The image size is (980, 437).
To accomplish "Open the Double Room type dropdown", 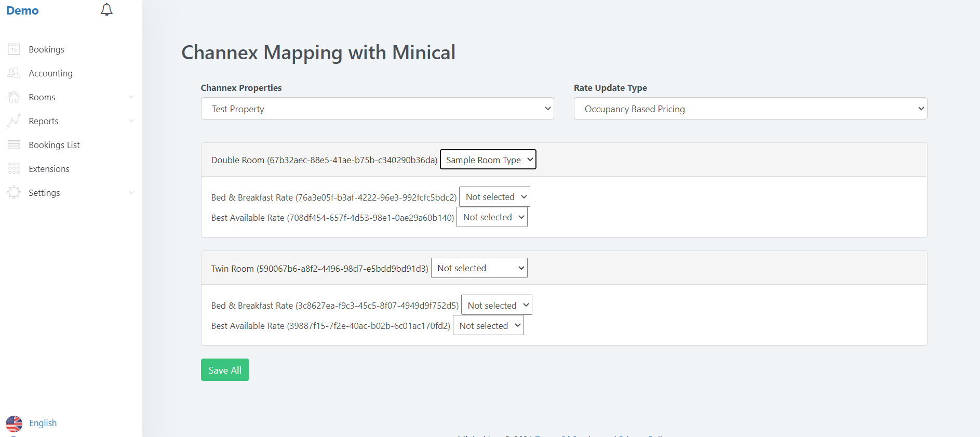I will [488, 160].
